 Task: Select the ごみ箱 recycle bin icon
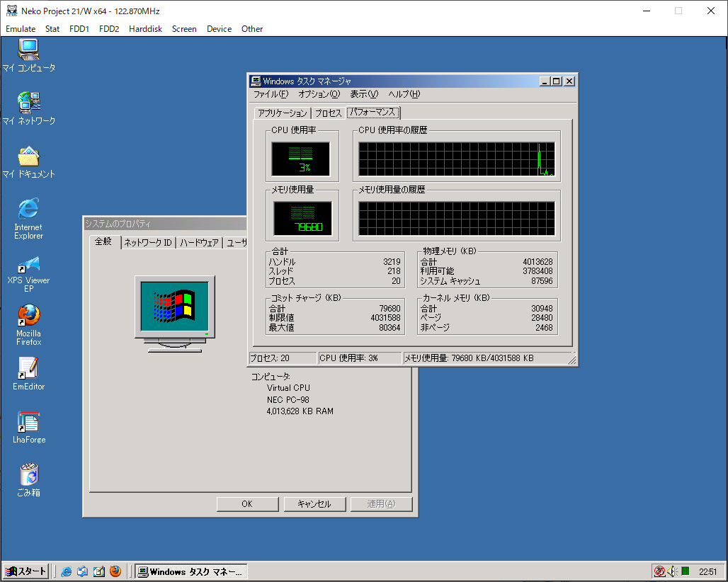click(x=29, y=480)
